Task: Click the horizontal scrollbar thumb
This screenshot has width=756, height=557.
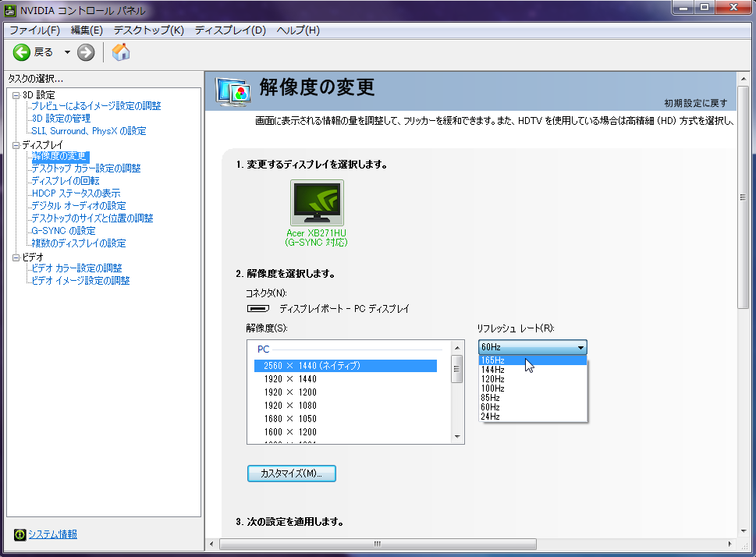Action: [378, 545]
